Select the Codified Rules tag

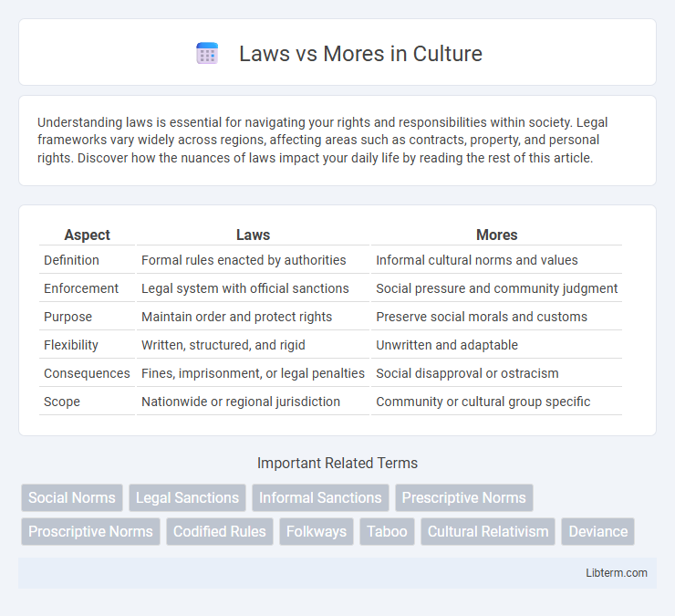[x=220, y=531]
